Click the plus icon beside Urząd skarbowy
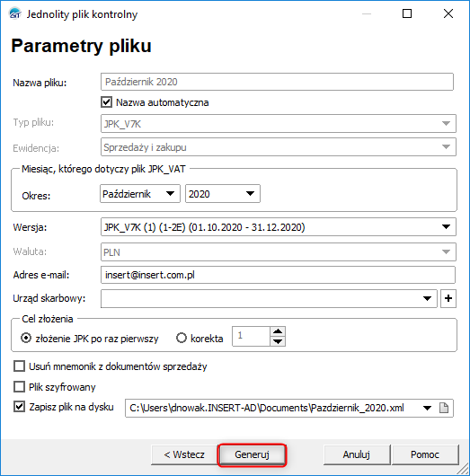This screenshot has width=470, height=476. pos(448,298)
